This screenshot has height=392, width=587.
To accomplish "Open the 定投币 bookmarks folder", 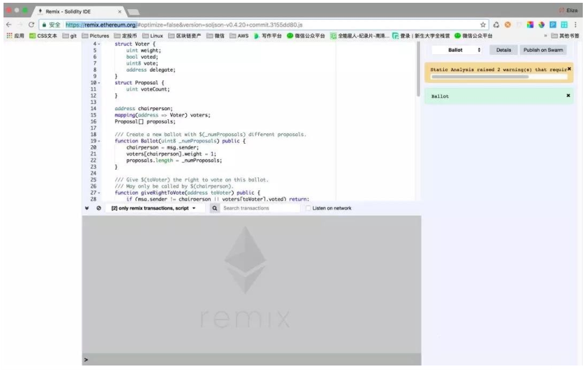I will [126, 36].
